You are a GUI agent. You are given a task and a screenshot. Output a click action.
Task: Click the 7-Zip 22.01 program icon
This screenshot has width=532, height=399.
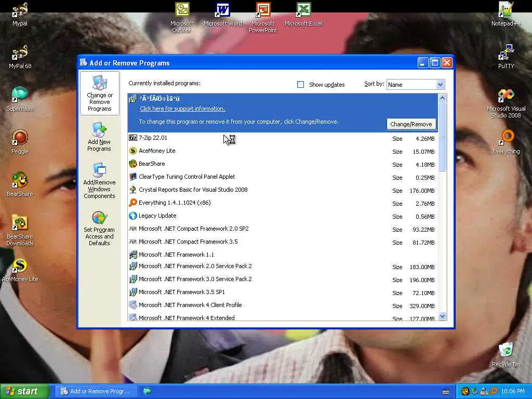point(132,138)
